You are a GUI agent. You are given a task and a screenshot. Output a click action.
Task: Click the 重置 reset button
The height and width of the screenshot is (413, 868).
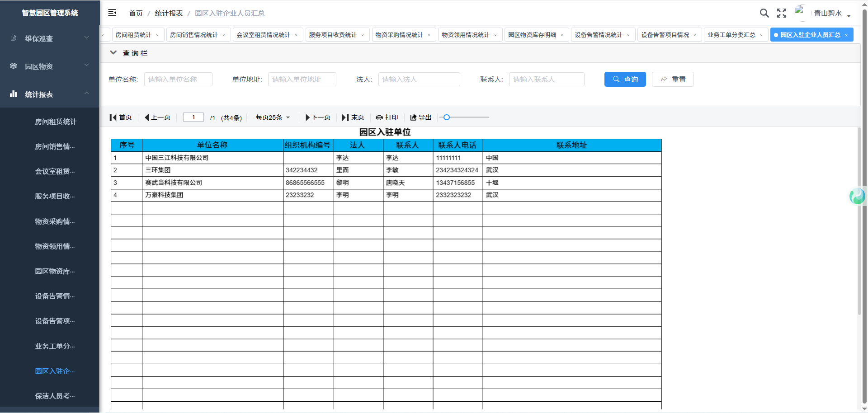point(672,80)
